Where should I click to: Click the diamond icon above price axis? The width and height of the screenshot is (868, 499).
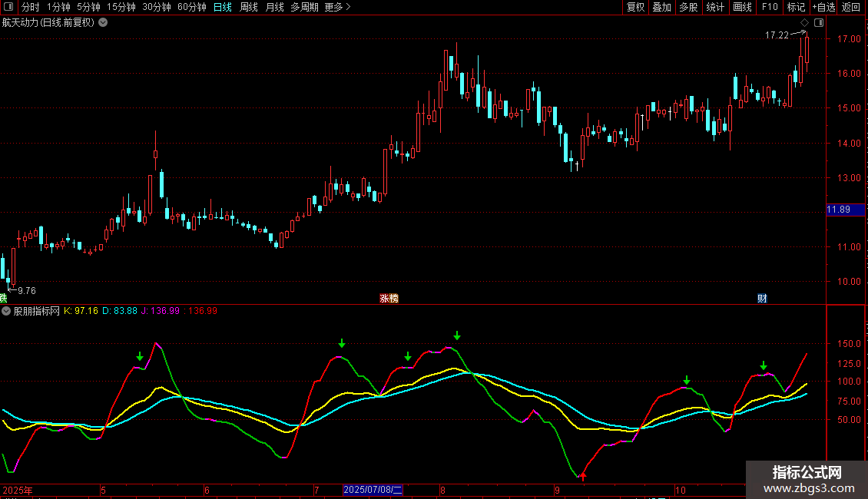coord(804,23)
